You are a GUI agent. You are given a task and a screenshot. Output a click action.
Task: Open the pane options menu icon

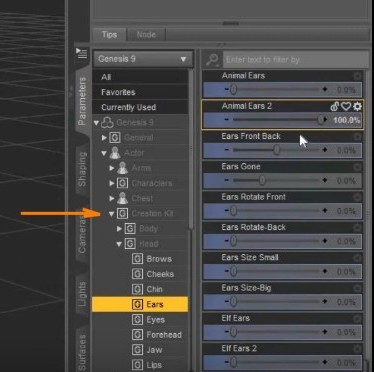pos(81,53)
